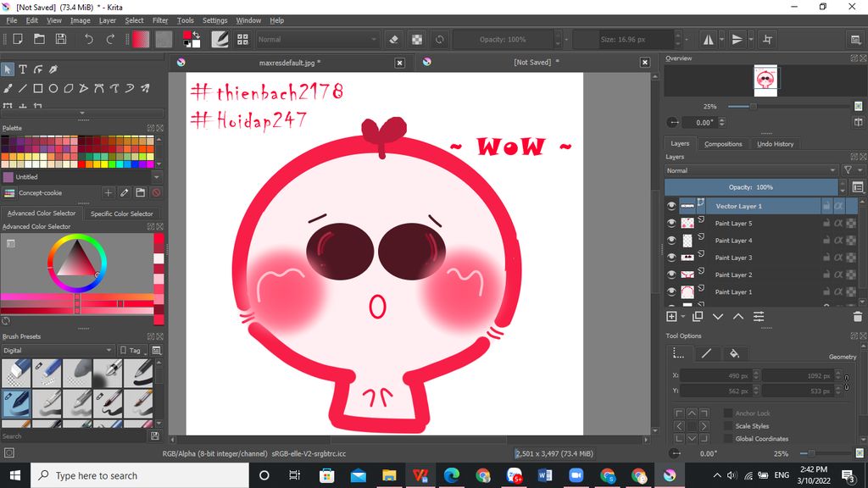Screen dimensions: 868x488
Task: Select the Ellipse tool
Action: click(x=53, y=88)
